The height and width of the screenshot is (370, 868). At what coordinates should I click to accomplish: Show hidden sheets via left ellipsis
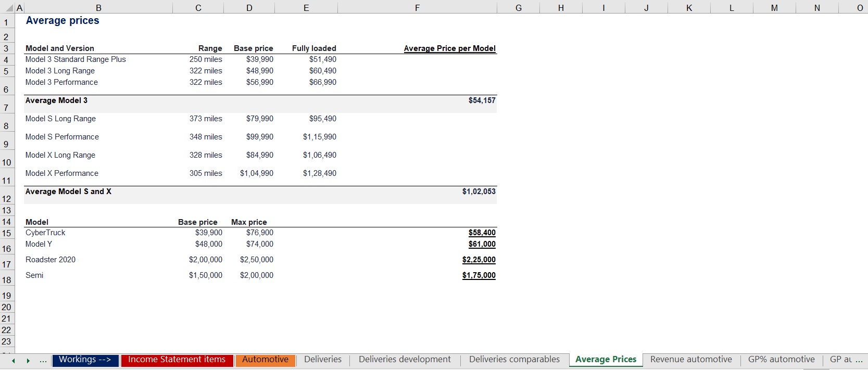pyautogui.click(x=43, y=361)
